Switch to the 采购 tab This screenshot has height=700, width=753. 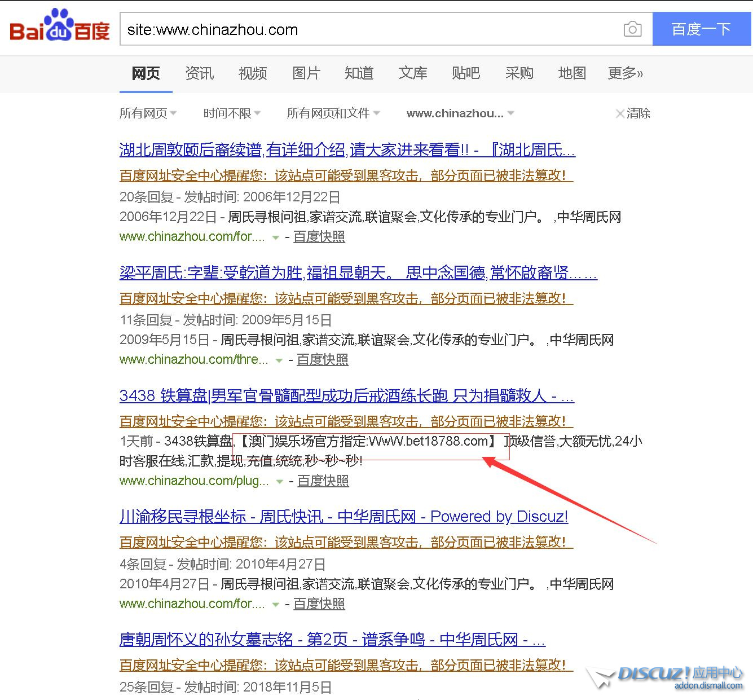point(519,73)
